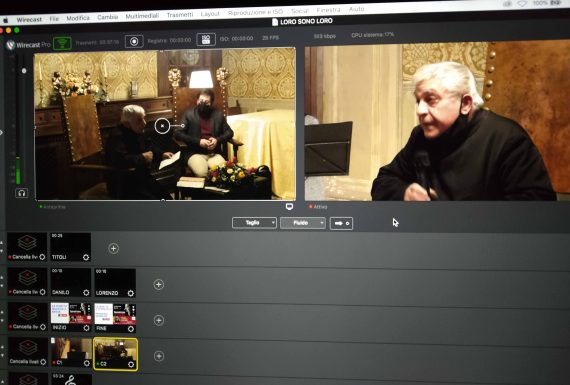Click the arrow Go transition button

click(341, 223)
